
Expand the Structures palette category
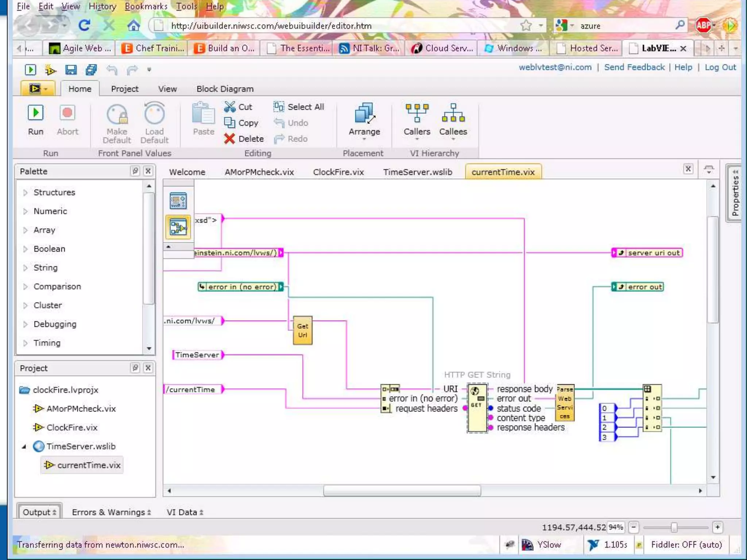(x=25, y=192)
